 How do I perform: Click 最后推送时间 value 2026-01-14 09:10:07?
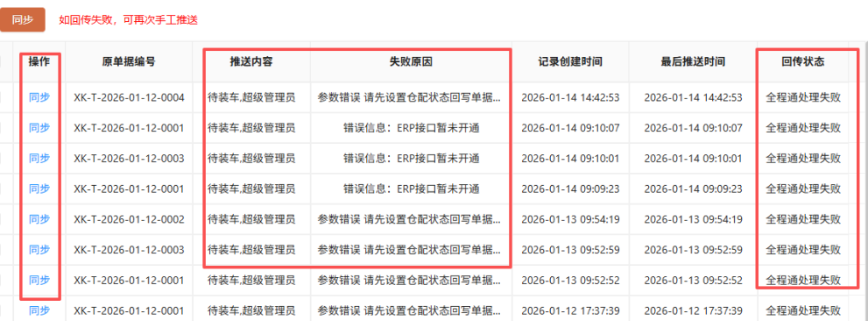point(693,129)
